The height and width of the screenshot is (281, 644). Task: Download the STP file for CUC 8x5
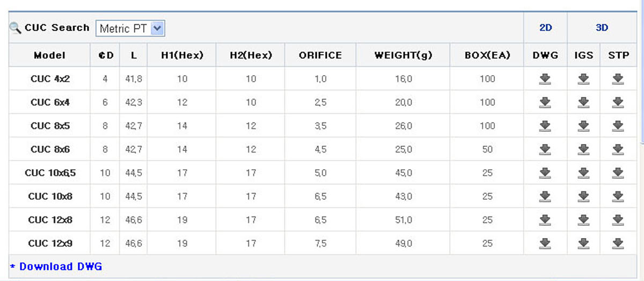coord(618,126)
